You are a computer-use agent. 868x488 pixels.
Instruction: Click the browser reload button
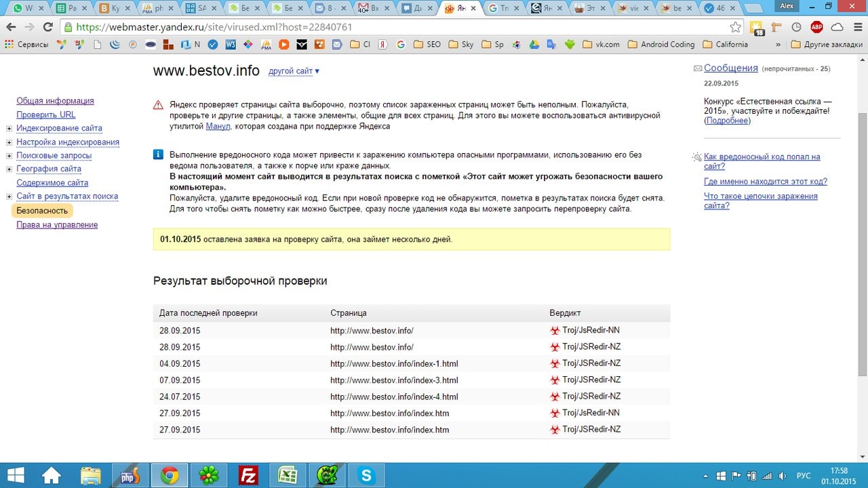click(x=47, y=27)
